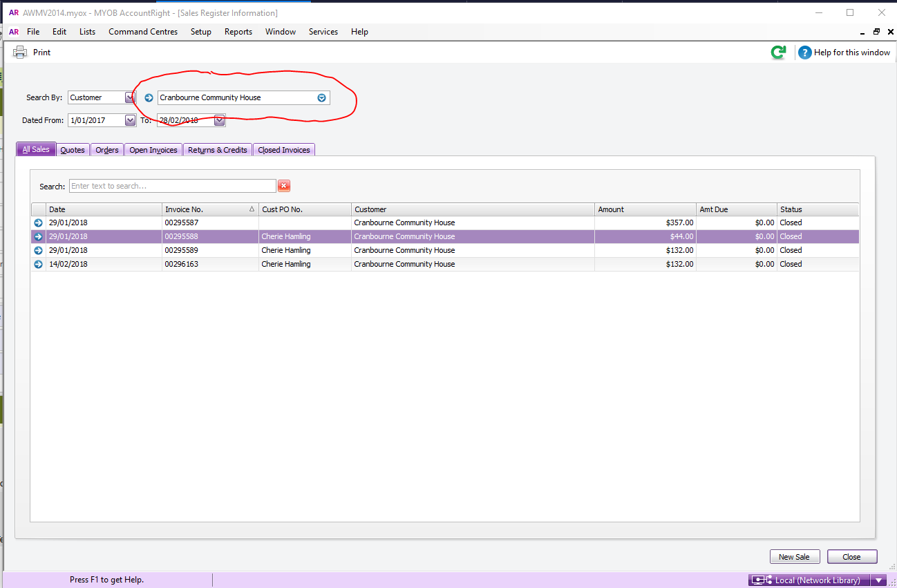Open the Reports menu
Screen dimensions: 897x588
pyautogui.click(x=238, y=32)
